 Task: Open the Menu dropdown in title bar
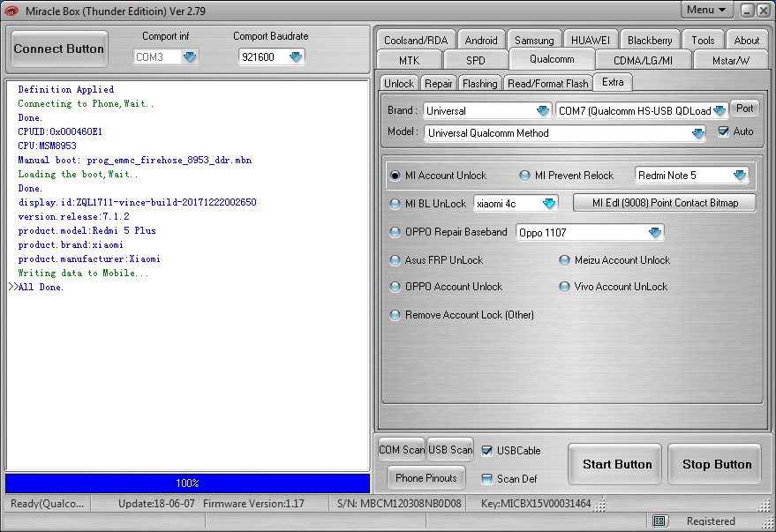click(706, 10)
